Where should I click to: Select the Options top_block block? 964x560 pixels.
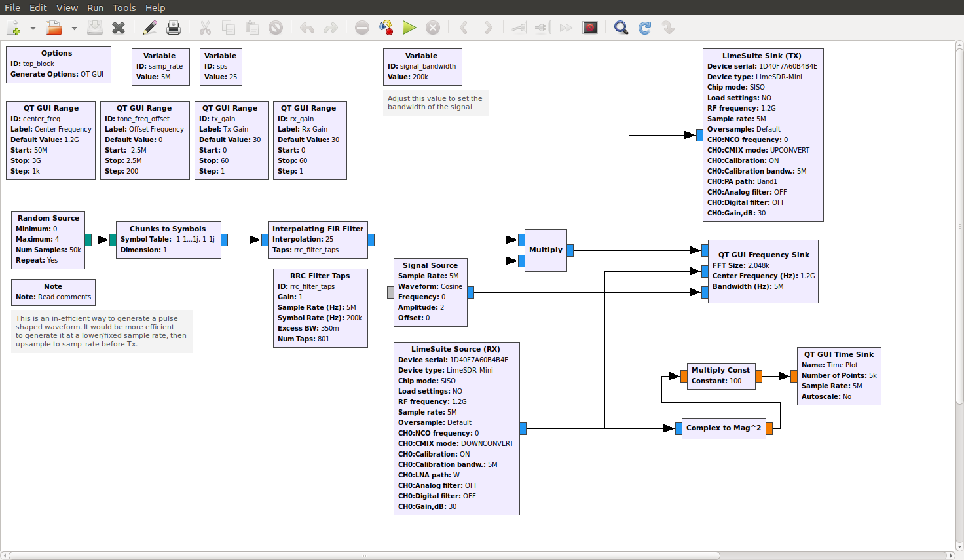(x=59, y=64)
